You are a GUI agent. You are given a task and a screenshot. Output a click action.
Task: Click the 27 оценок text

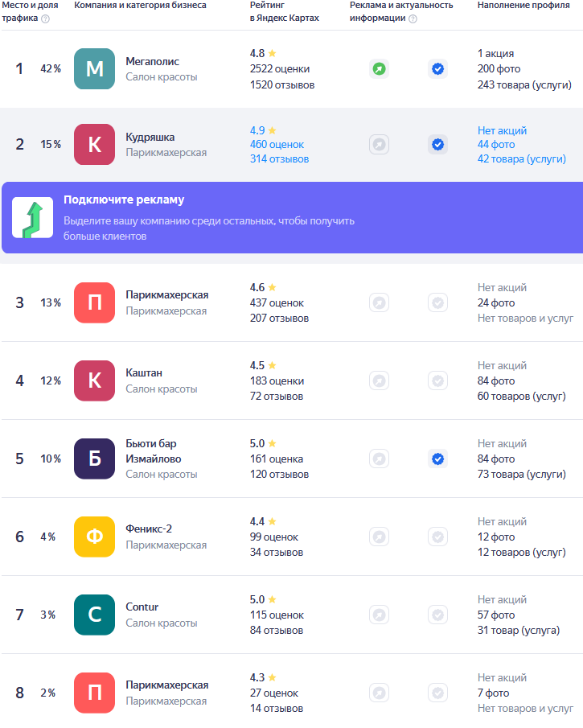(274, 693)
